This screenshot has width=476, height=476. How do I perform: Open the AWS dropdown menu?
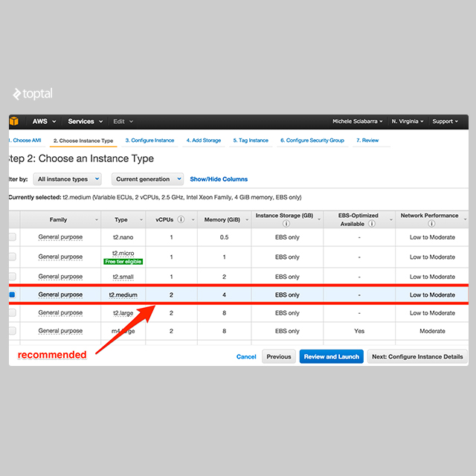click(45, 121)
